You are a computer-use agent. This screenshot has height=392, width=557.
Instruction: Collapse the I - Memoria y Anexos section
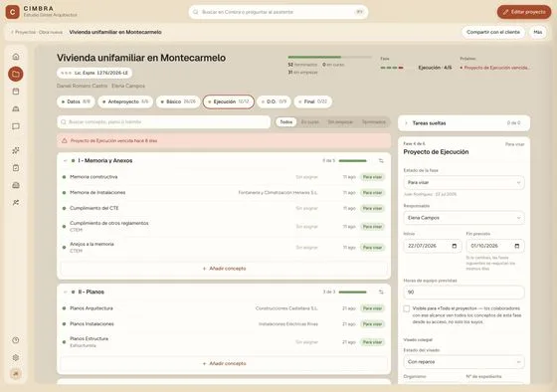click(x=65, y=160)
